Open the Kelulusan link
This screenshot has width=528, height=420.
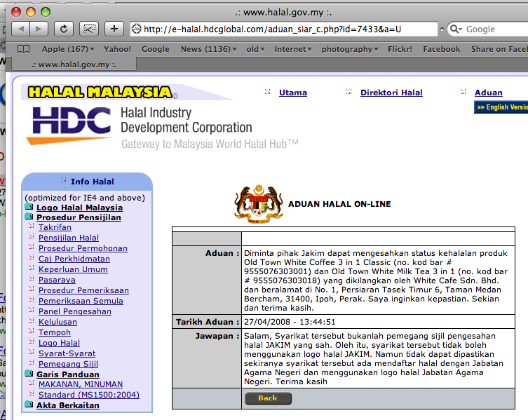click(57, 322)
